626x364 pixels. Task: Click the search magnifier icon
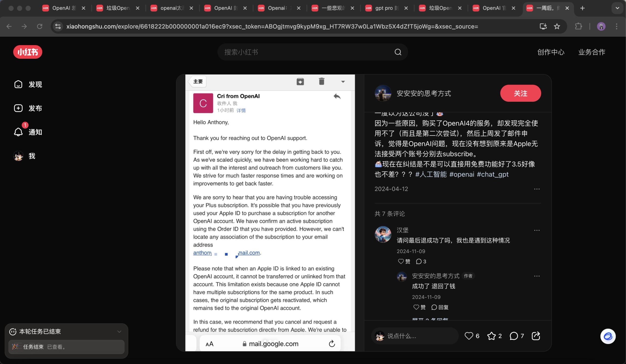398,52
